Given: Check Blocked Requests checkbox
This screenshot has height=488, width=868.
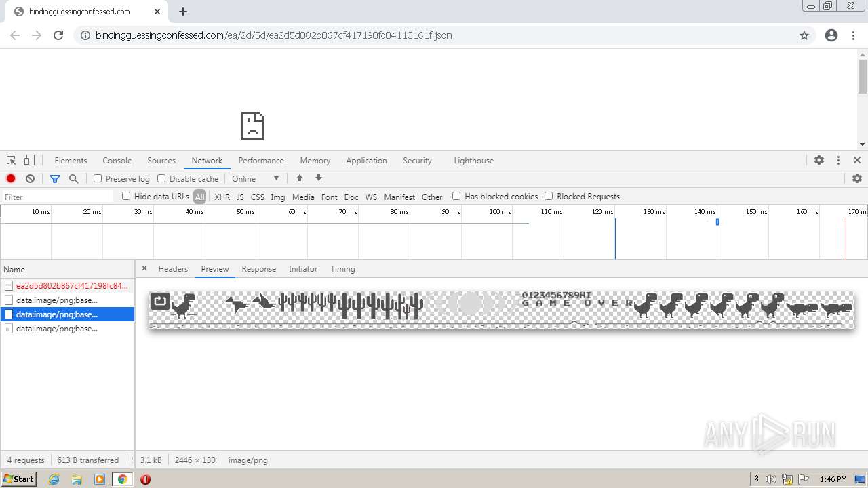Looking at the screenshot, I should (549, 196).
